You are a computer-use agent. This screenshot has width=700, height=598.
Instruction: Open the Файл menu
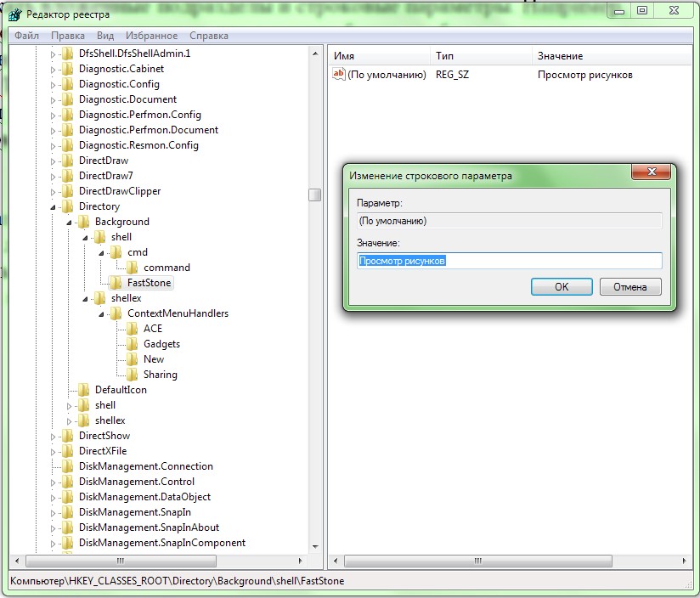click(x=26, y=36)
